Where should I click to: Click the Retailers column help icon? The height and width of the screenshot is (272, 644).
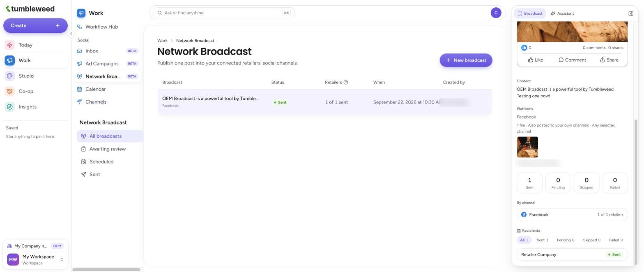click(x=346, y=82)
